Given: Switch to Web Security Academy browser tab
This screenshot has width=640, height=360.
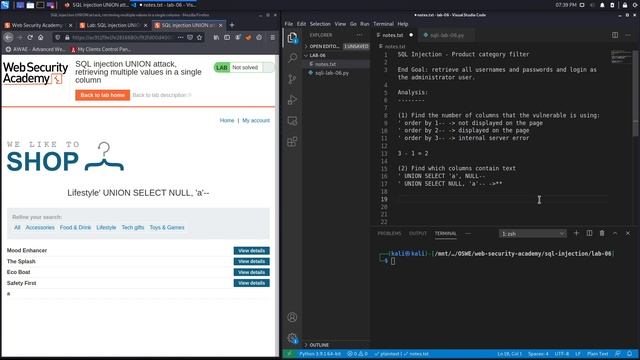Looking at the screenshot, I should tap(38, 25).
